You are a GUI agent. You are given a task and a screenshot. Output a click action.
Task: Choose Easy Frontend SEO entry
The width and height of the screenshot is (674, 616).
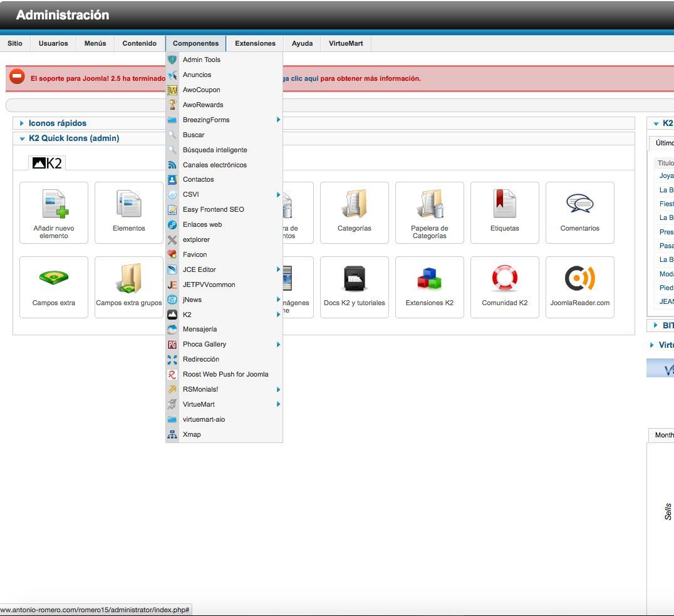click(224, 209)
